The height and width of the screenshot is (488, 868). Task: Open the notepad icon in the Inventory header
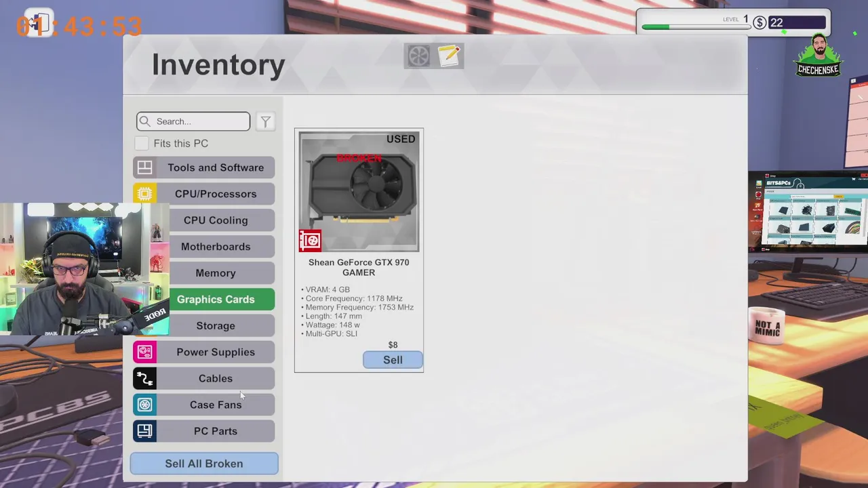tap(449, 56)
